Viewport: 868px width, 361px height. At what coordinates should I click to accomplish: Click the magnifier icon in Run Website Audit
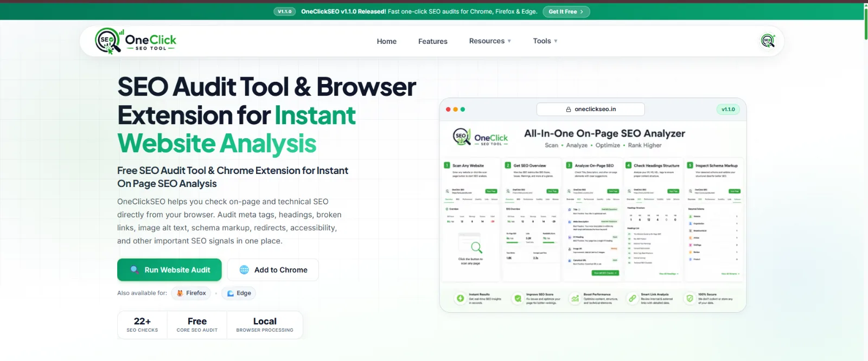(x=135, y=269)
